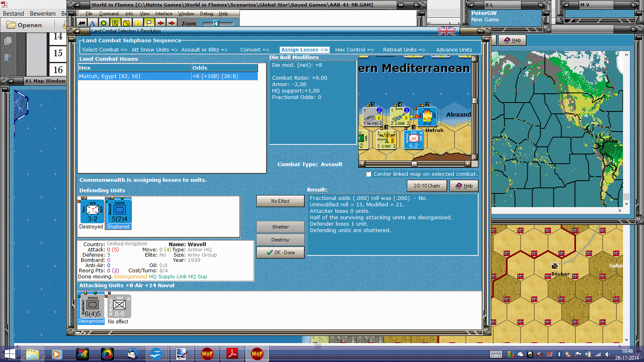Click the volume icon in system tray
Screen dimensions: 644x362
tap(607, 354)
